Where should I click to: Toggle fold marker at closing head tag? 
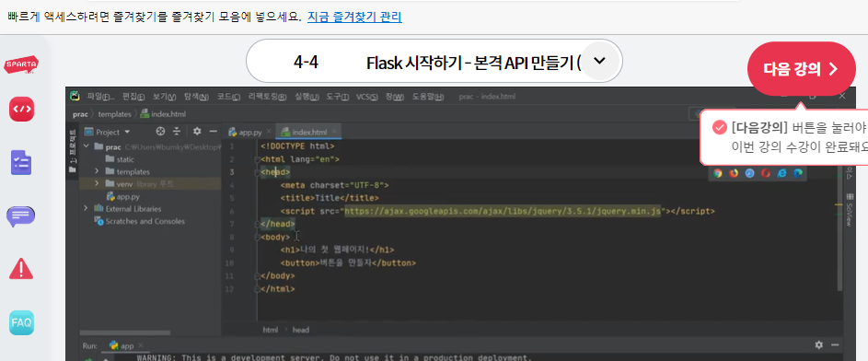[257, 224]
